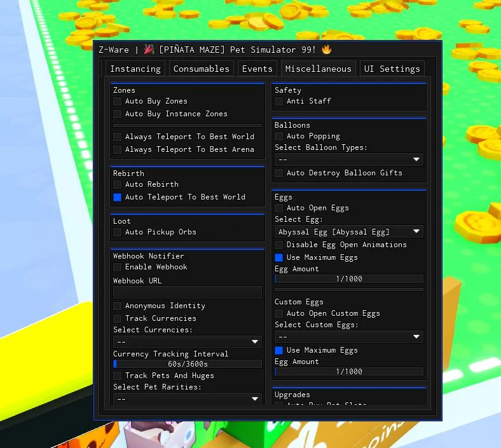The image size is (501, 448).
Task: Click the Webhook Notifier section header
Action: (x=148, y=256)
